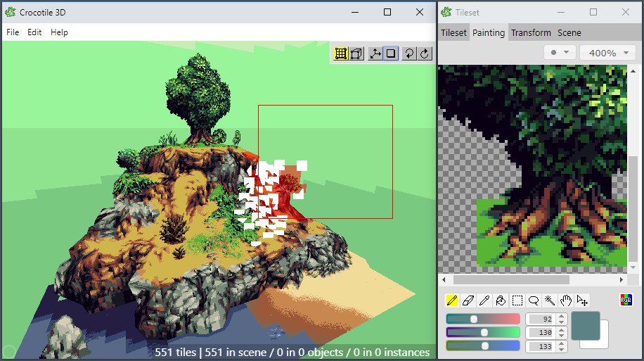Screen dimensions: 644x361
Task: Increment the red value 92 stepper
Action: [562, 316]
